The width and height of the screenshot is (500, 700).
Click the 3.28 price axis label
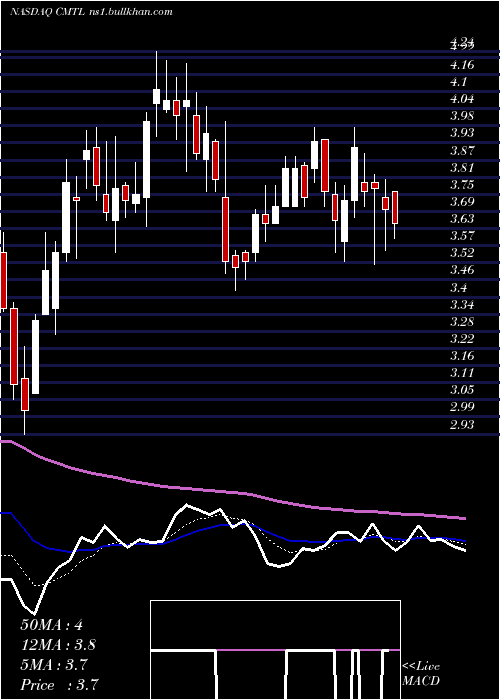(462, 322)
